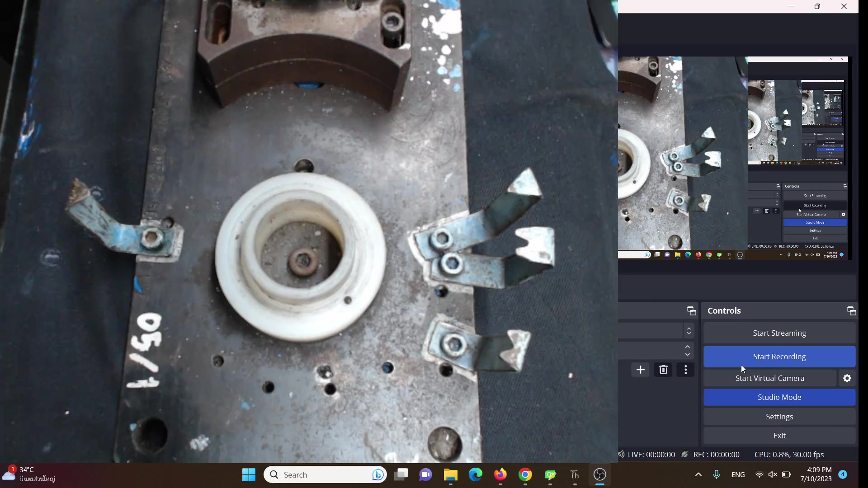The height and width of the screenshot is (488, 868).
Task: Click the upper stepper arrow above the duration field
Action: [x=688, y=346]
